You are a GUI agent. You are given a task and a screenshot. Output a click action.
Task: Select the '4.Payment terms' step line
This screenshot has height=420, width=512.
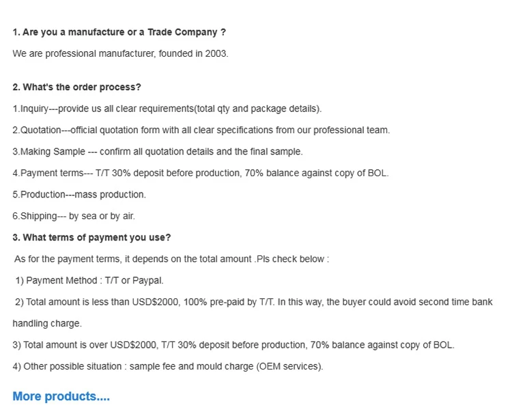tap(200, 173)
